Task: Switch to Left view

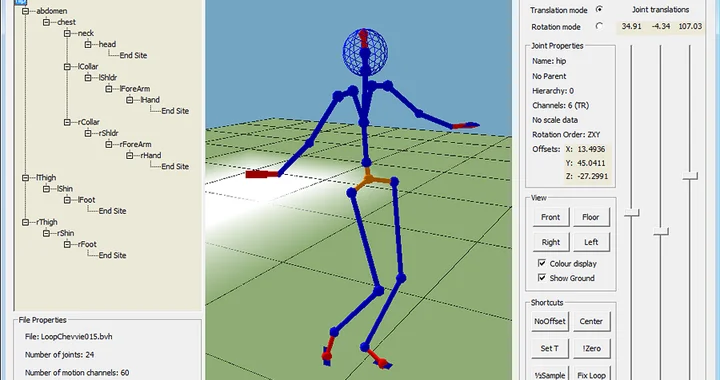Action: 591,242
